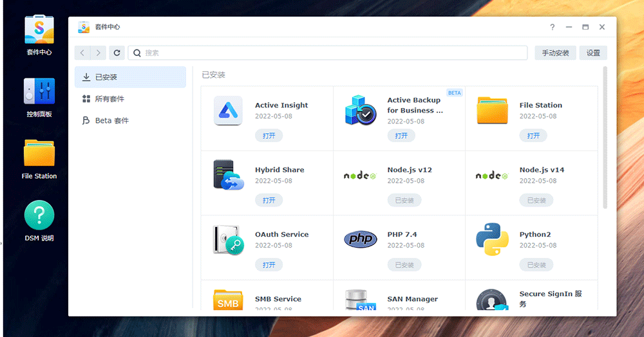The width and height of the screenshot is (644, 337).
Task: Maximize the 套件中心 window
Action: point(585,27)
